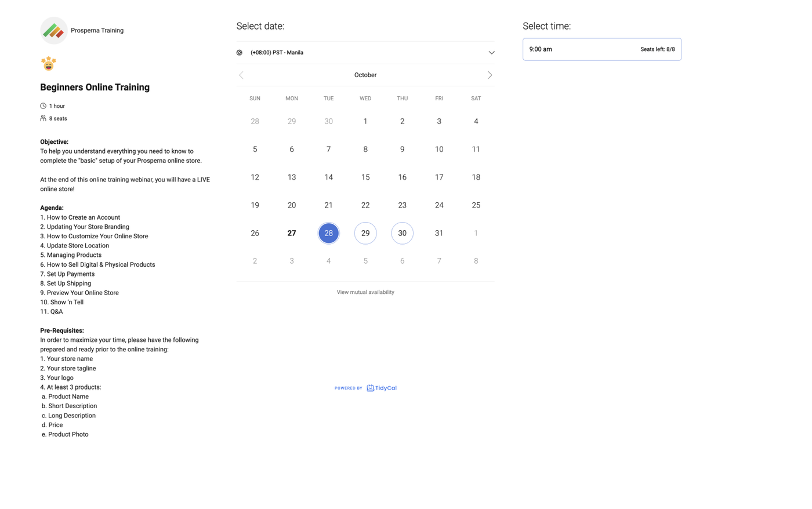Click date 12 on the calendar

(x=255, y=177)
